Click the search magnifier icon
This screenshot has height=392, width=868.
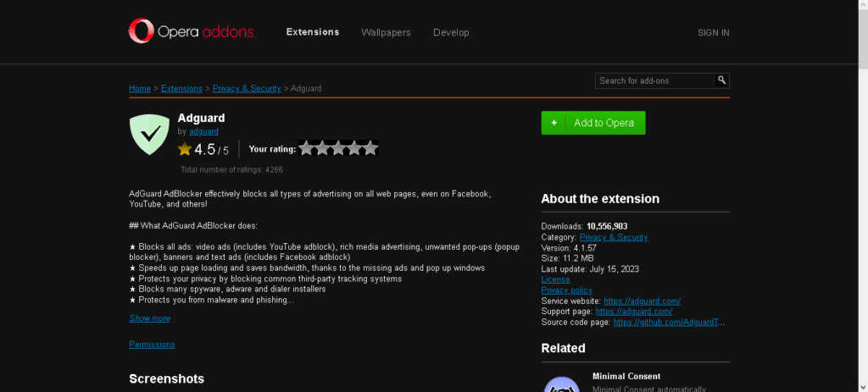coord(722,80)
